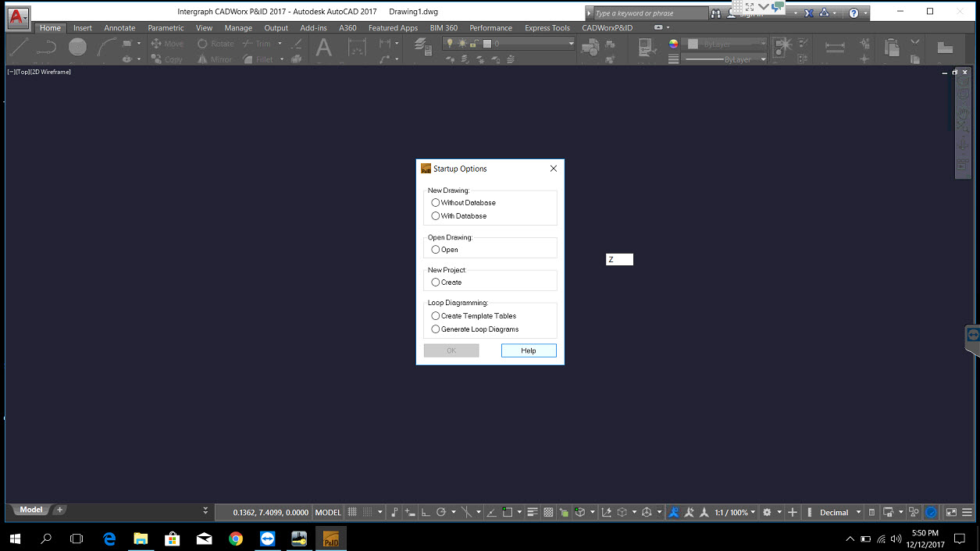
Task: Open the object color ByLayer dropdown
Action: [x=724, y=44]
